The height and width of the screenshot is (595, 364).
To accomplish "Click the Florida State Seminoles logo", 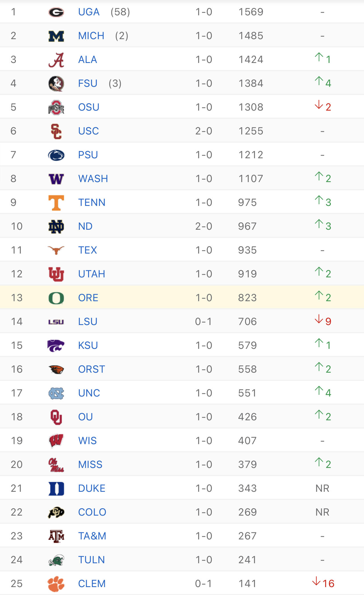I will 56,84.
